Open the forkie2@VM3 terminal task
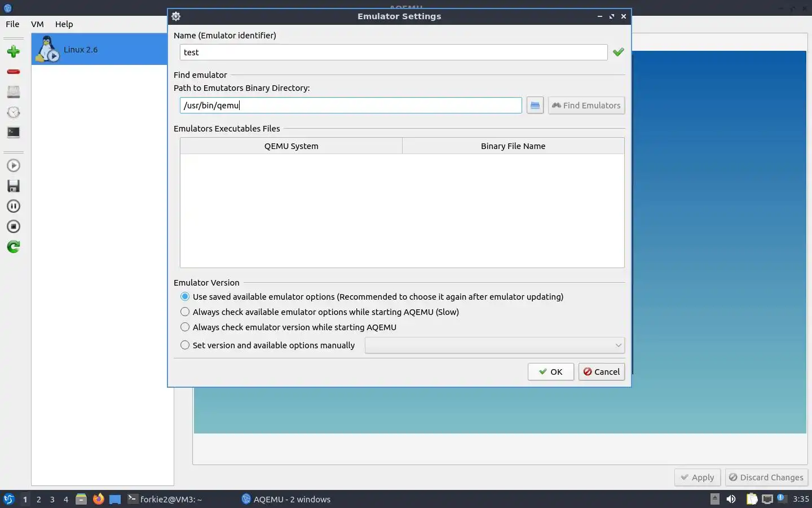Image resolution: width=812 pixels, height=508 pixels. 165,499
